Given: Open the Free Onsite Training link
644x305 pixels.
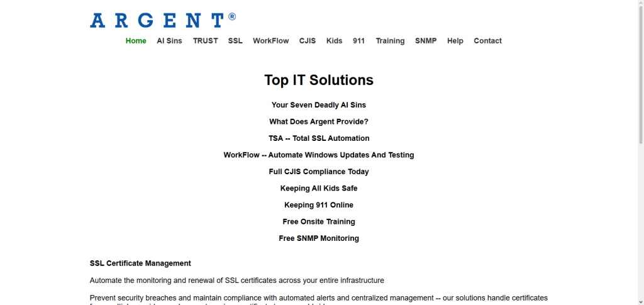Looking at the screenshot, I should click(x=319, y=221).
